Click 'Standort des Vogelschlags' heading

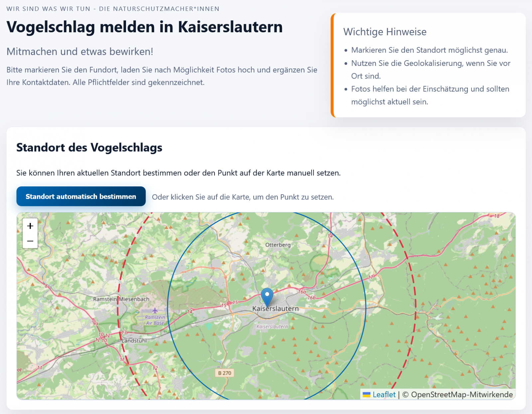point(89,147)
